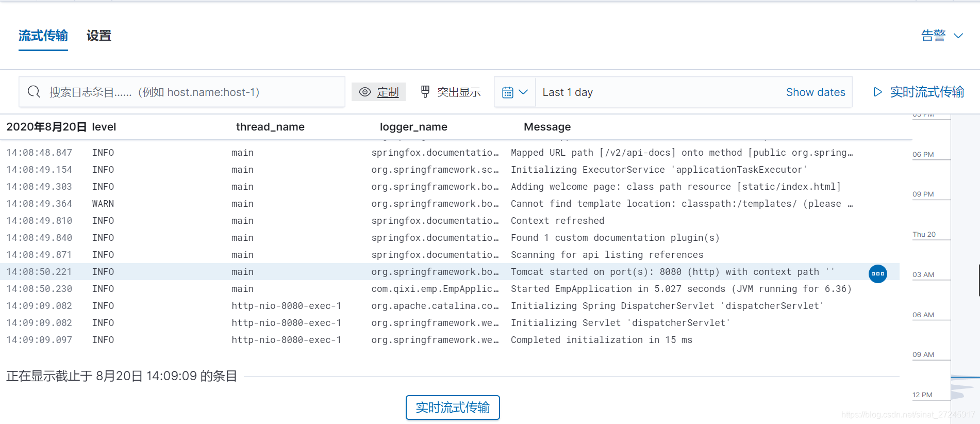The image size is (980, 424).
Task: Jump to 03 AM on the timeline
Action: click(923, 274)
